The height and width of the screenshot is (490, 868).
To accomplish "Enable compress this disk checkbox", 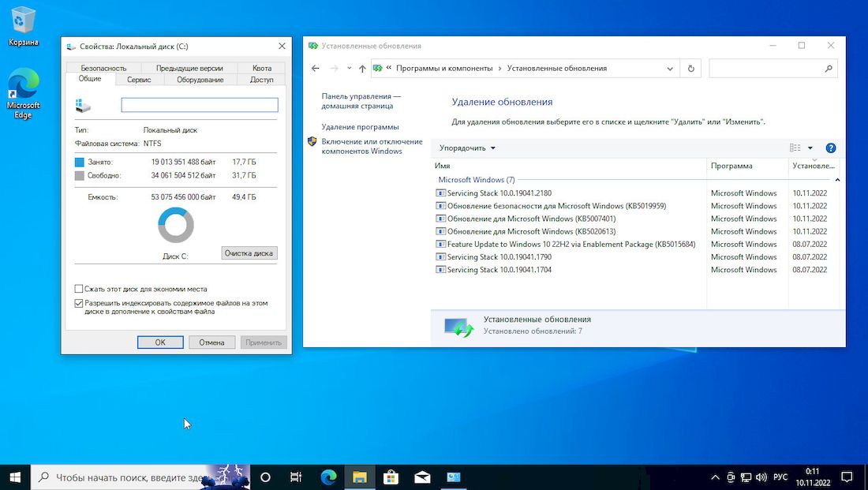I will coord(79,289).
